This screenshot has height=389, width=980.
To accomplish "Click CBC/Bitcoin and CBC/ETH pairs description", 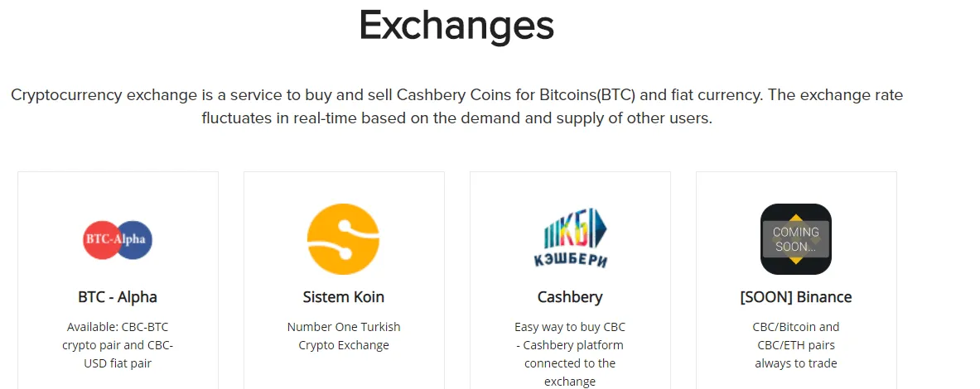I will [x=795, y=344].
